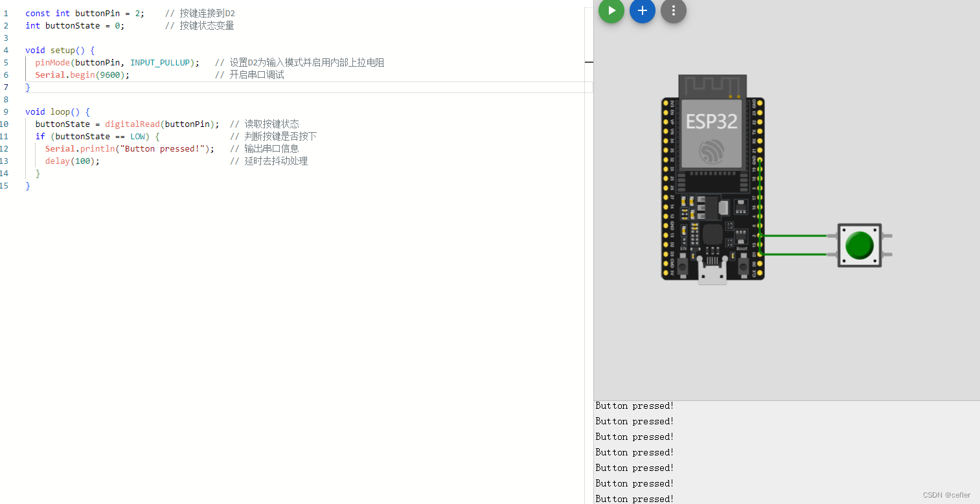The width and height of the screenshot is (980, 504).
Task: Click the INPUT_PULLUP constant in the code
Action: (160, 62)
